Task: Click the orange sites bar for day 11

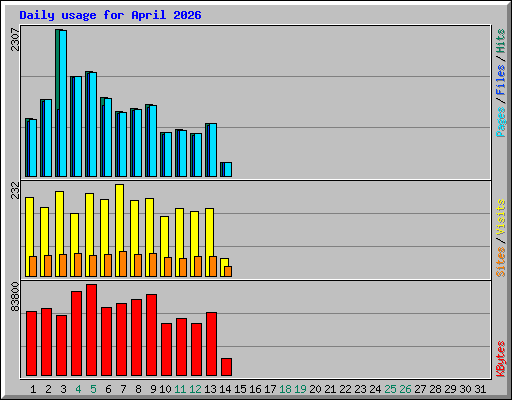Action: [x=183, y=267]
